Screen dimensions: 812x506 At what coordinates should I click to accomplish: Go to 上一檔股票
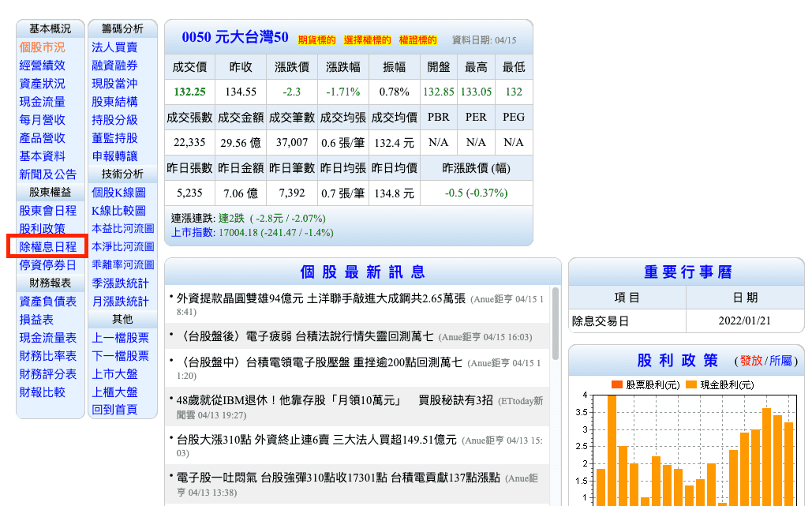click(x=120, y=337)
